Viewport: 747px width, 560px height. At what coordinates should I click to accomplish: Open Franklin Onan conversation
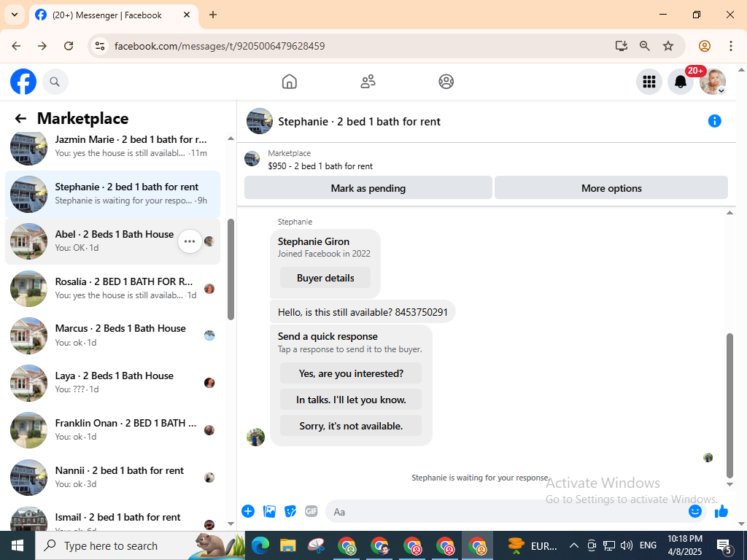[113, 430]
